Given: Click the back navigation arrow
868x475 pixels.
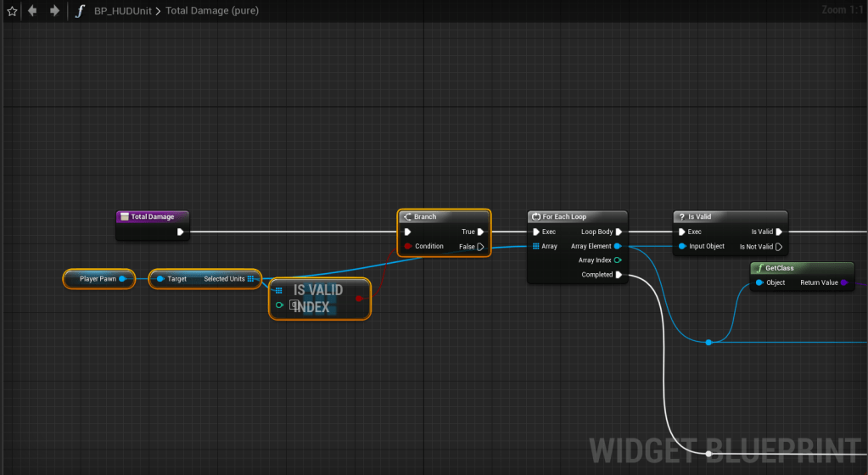Looking at the screenshot, I should coord(33,11).
